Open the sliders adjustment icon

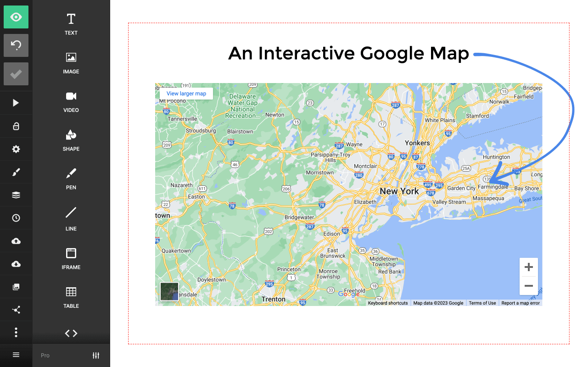click(96, 356)
